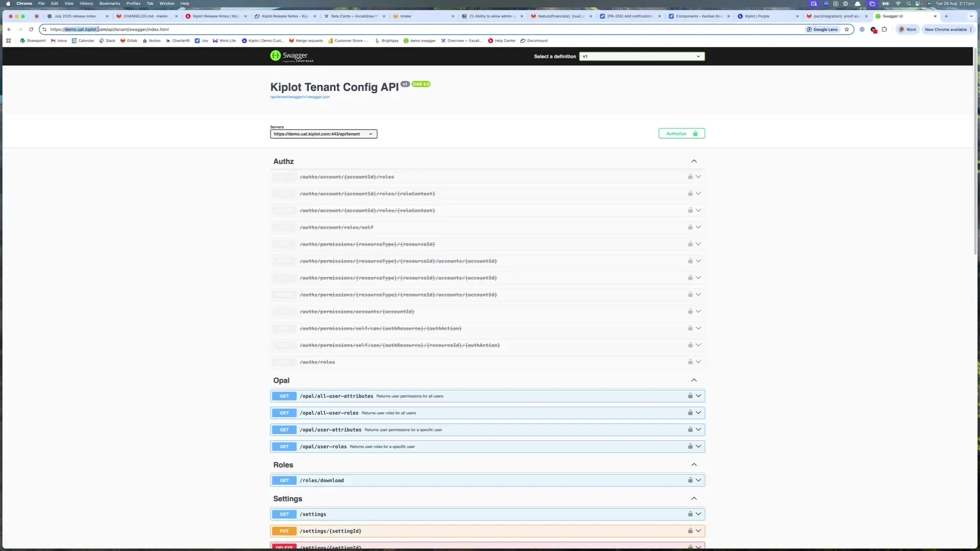Open Control Center in the menu bar
Viewport: 980px width, 551px height.
point(918,4)
